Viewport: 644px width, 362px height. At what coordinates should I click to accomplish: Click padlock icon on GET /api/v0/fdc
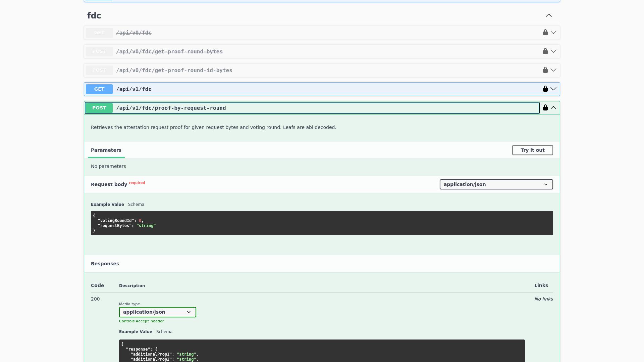545,33
